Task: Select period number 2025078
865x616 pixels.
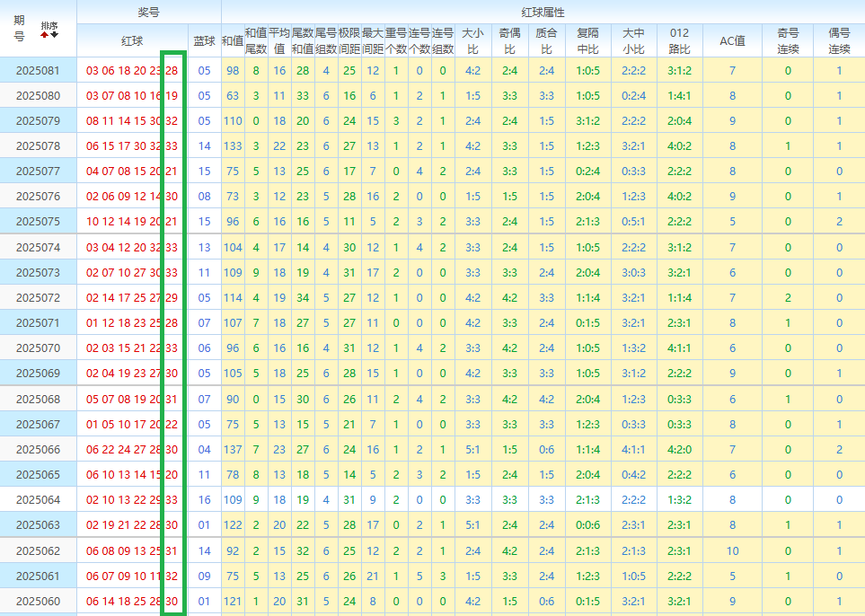Action: pyautogui.click(x=38, y=146)
